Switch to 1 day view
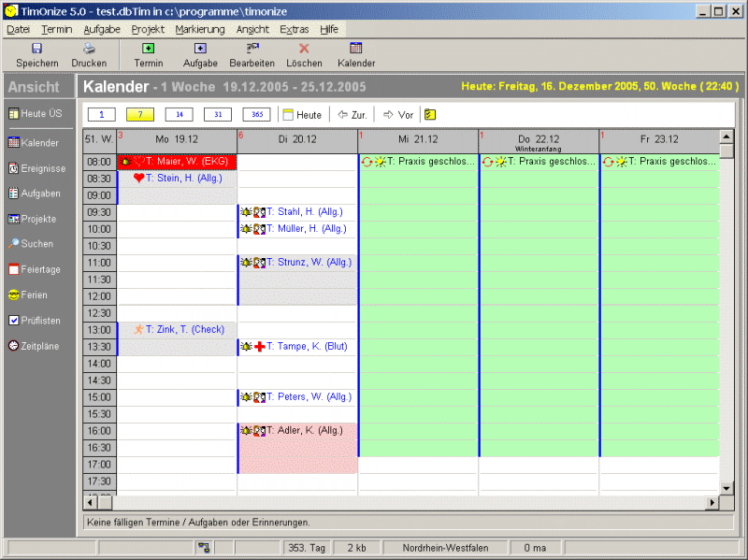This screenshot has width=748, height=560. (102, 114)
